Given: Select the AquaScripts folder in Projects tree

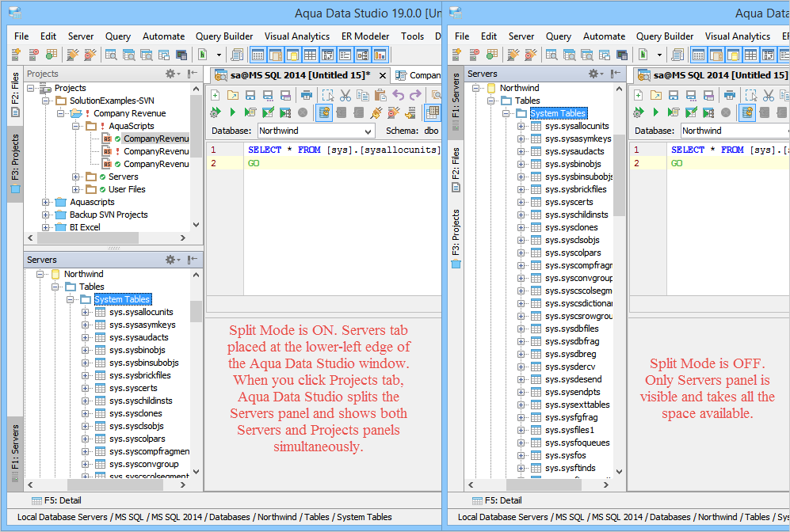Looking at the screenshot, I should pos(132,126).
